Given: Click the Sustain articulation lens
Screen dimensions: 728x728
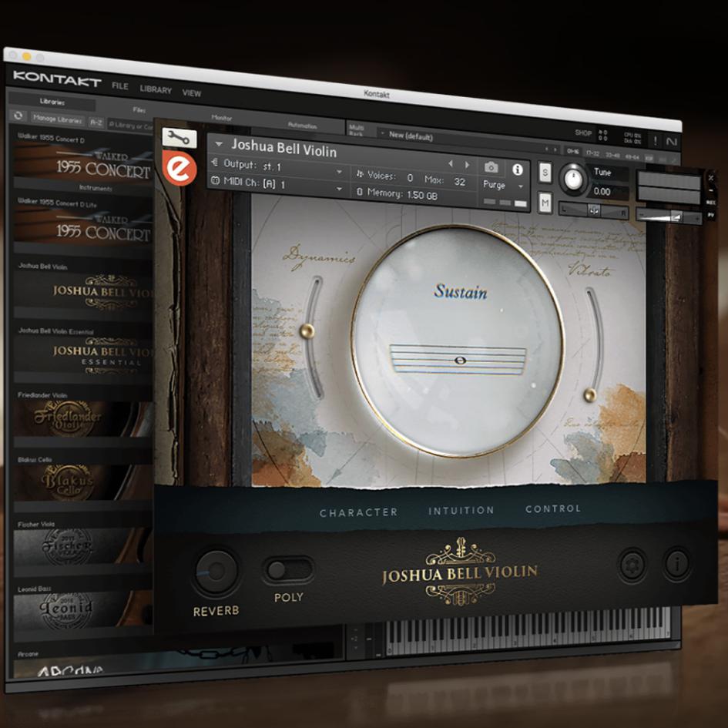Looking at the screenshot, I should 458,341.
